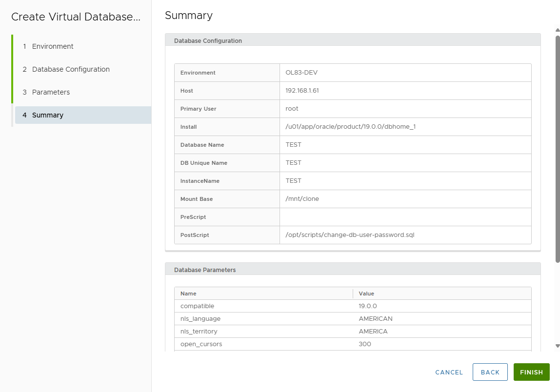Select the Summary step in sidebar

pyautogui.click(x=48, y=115)
